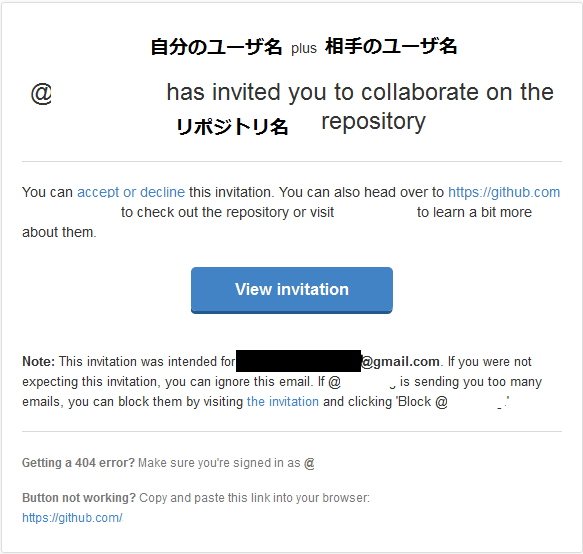This screenshot has height=554, width=583.
Task: Click the large @ symbol in the heading
Action: (x=41, y=93)
